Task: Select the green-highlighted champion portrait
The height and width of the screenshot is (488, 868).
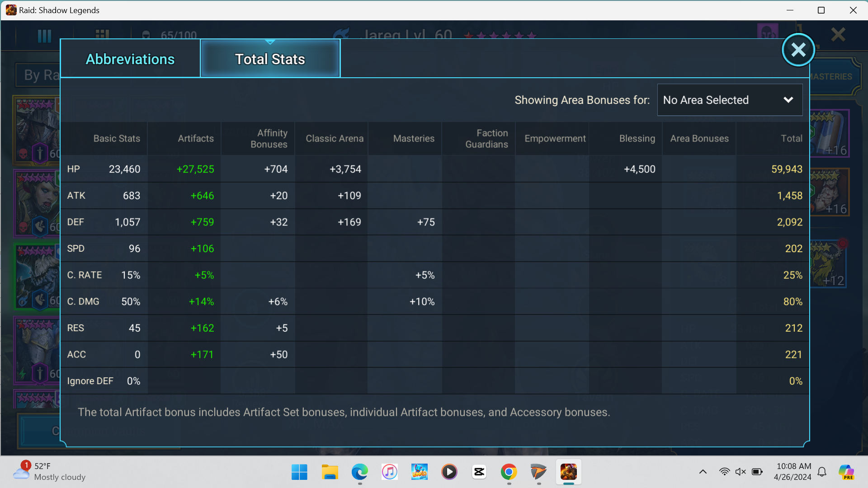Action: pyautogui.click(x=37, y=277)
